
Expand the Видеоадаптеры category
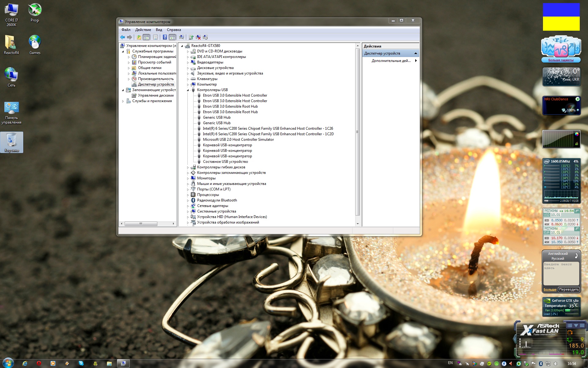click(x=188, y=63)
